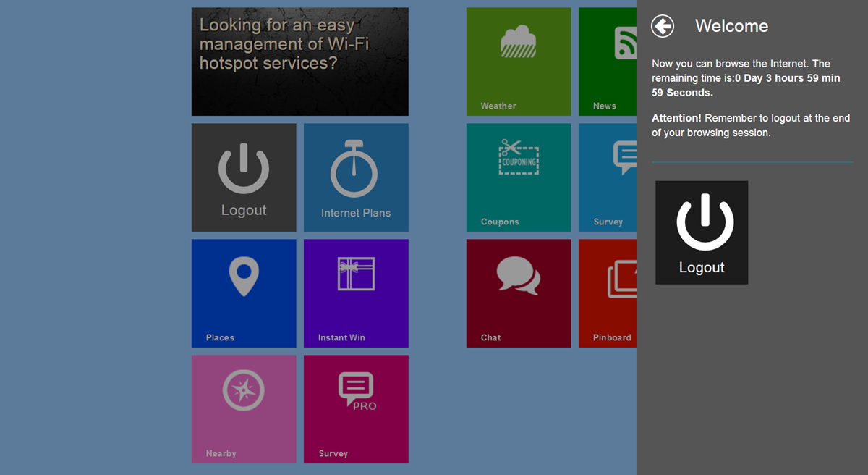
Task: Open the News feed tile
Action: point(608,62)
